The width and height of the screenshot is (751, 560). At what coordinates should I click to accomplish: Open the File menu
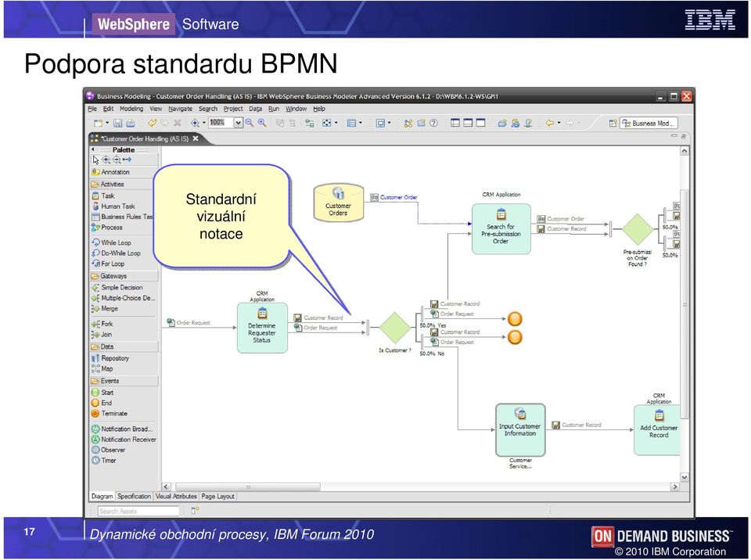(92, 109)
